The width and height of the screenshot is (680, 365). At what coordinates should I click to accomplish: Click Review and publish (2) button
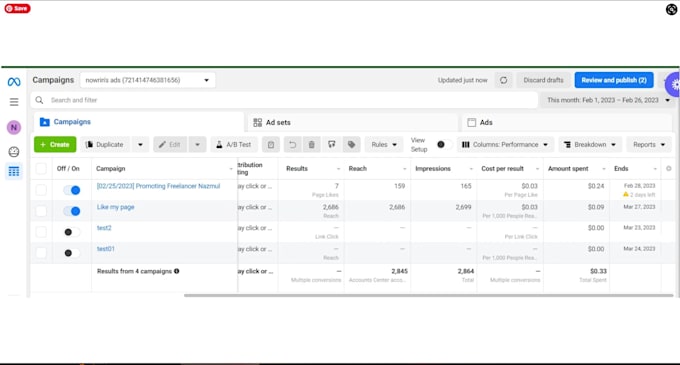pos(614,80)
